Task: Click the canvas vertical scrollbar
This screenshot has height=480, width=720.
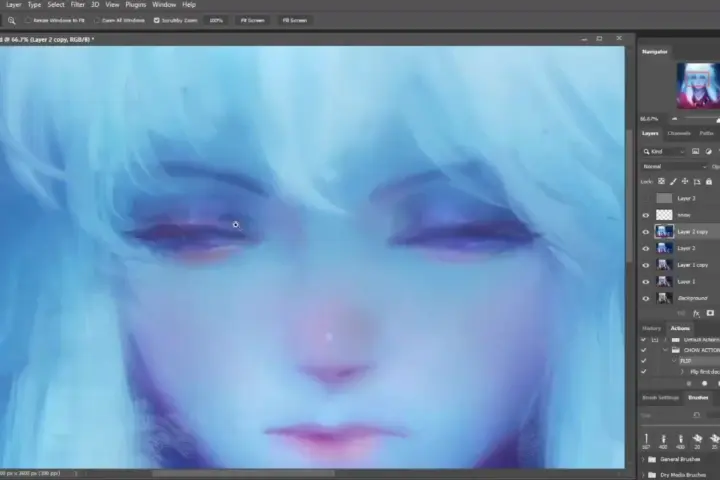Action: 630,196
